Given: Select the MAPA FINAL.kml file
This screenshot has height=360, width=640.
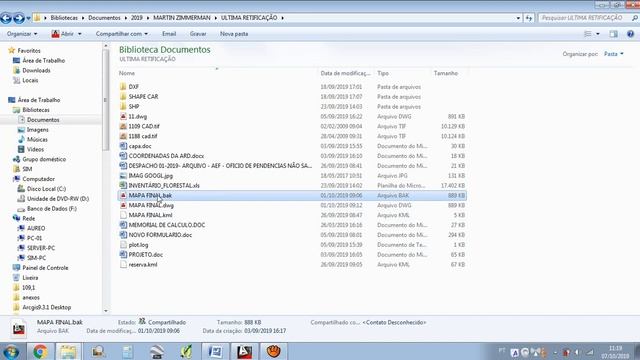Looking at the screenshot, I should pos(150,215).
